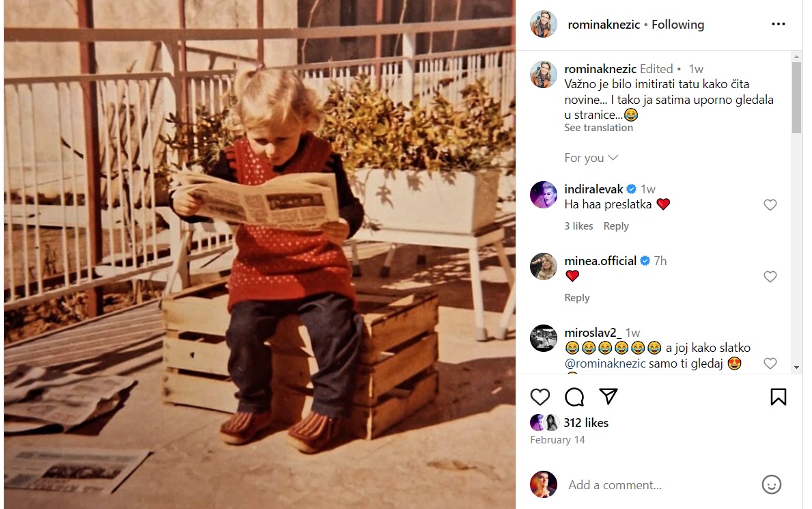
Task: Open comments with the speech bubble icon
Action: pos(574,397)
